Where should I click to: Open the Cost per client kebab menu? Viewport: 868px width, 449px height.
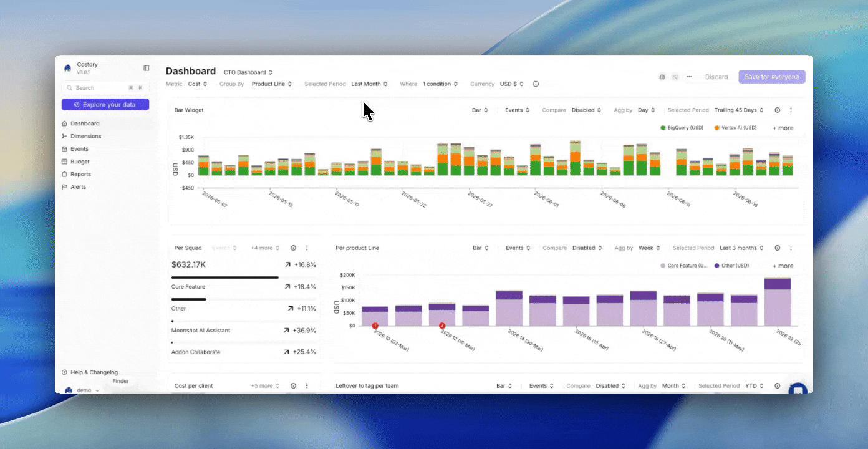(x=307, y=386)
